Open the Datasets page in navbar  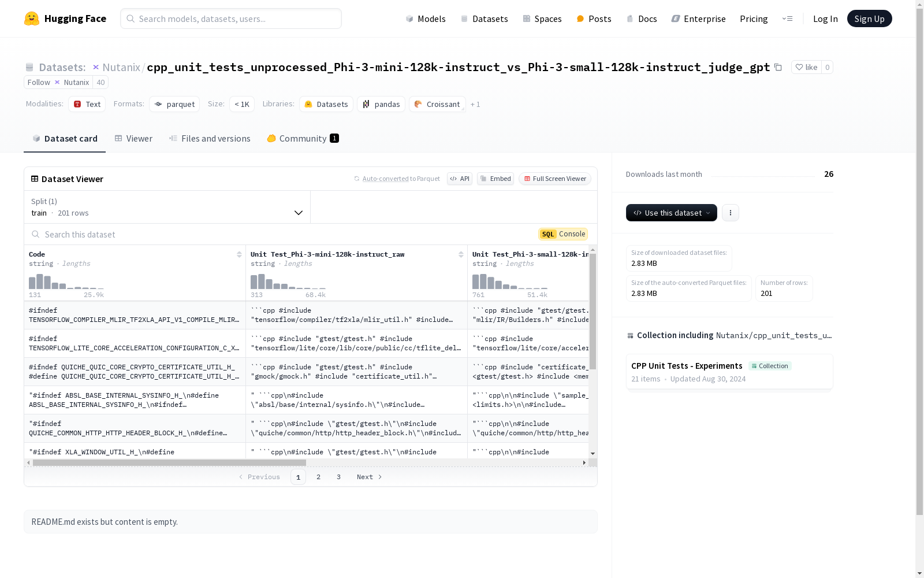[484, 18]
